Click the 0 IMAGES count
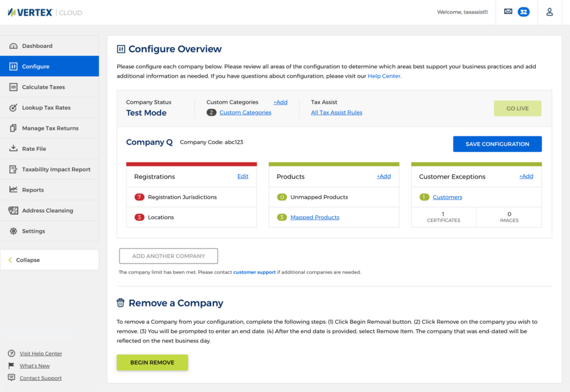570x392 pixels. pyautogui.click(x=509, y=217)
